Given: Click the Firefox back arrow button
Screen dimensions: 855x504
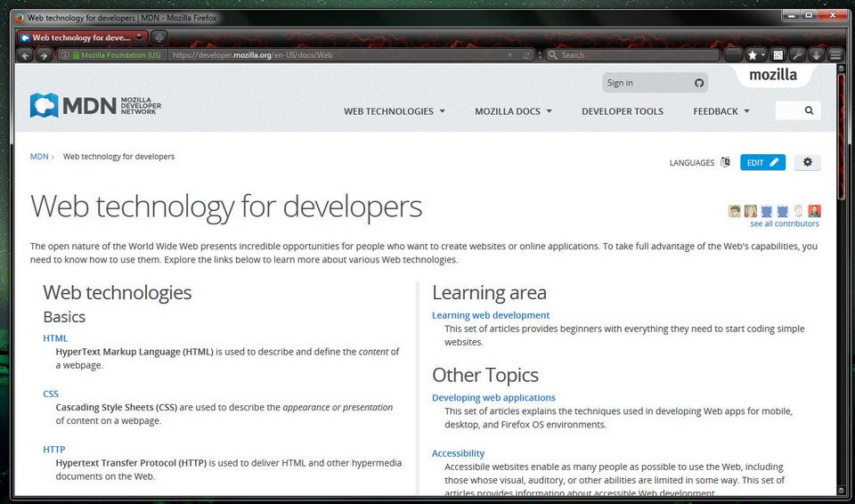Looking at the screenshot, I should [x=25, y=54].
